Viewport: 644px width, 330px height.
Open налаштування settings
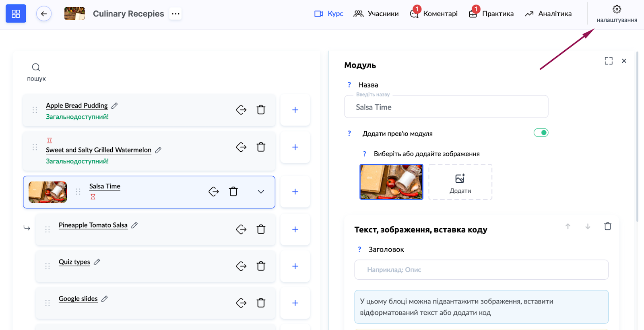click(x=616, y=14)
